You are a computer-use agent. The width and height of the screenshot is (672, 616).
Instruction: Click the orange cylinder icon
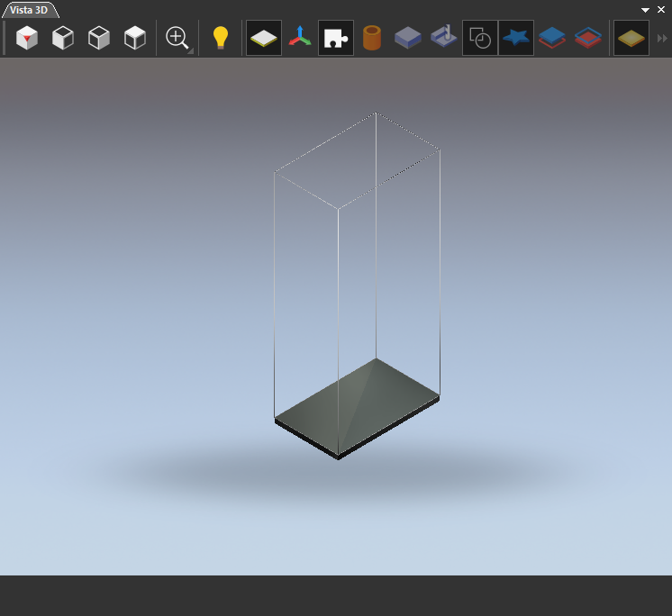tap(372, 38)
